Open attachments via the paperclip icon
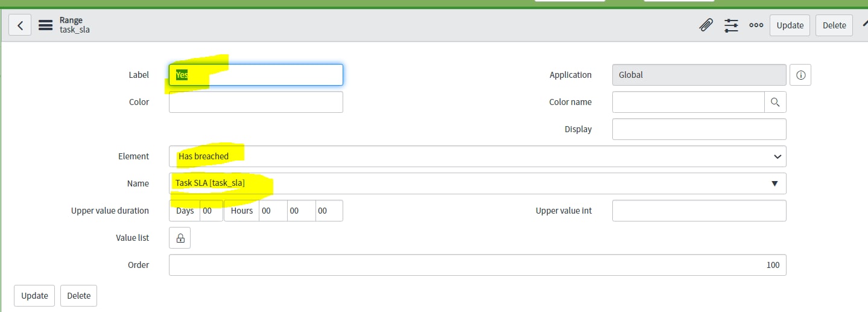 [706, 25]
